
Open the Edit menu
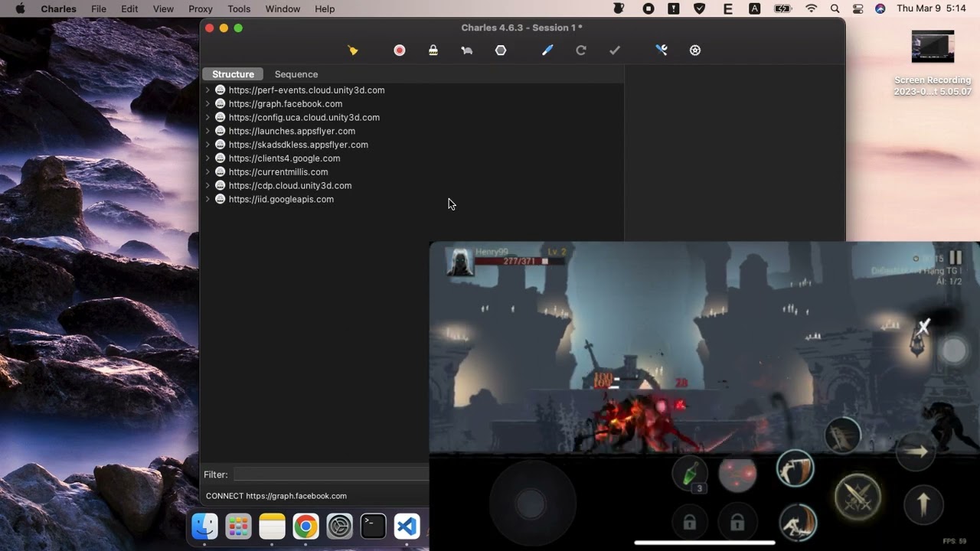click(129, 8)
